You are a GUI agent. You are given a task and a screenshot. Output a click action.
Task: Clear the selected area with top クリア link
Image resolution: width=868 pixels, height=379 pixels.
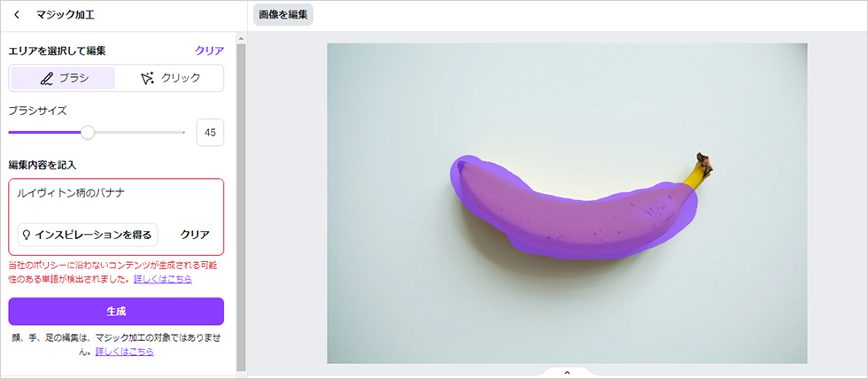coord(209,50)
